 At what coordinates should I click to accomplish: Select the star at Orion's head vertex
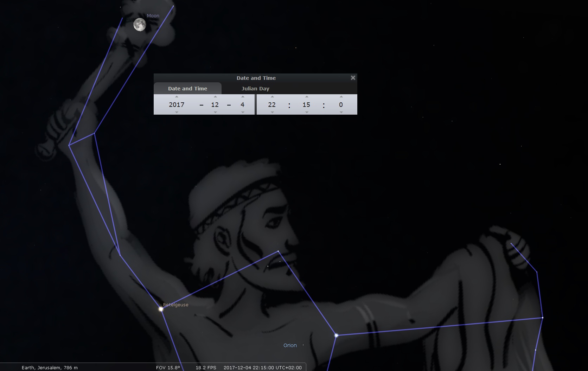[278, 251]
